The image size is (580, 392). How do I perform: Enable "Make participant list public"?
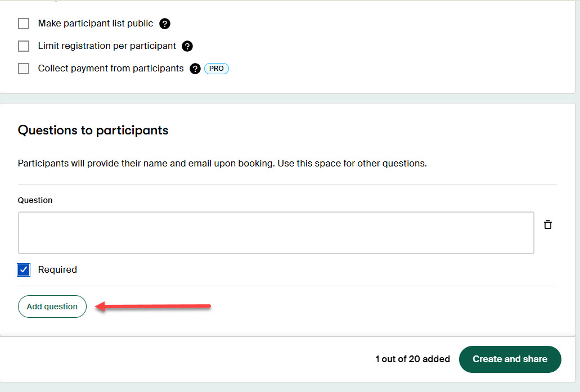coord(23,24)
